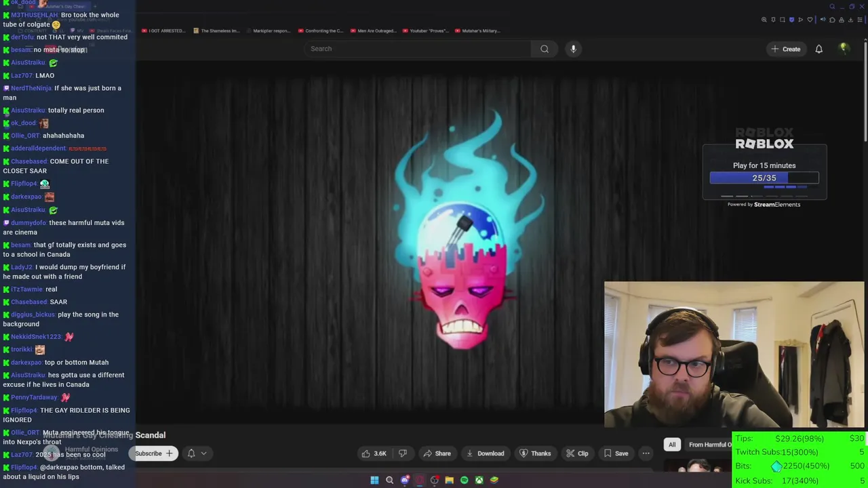Click the pin icon in the browser toolbar
The height and width of the screenshot is (488, 868).
(x=773, y=20)
